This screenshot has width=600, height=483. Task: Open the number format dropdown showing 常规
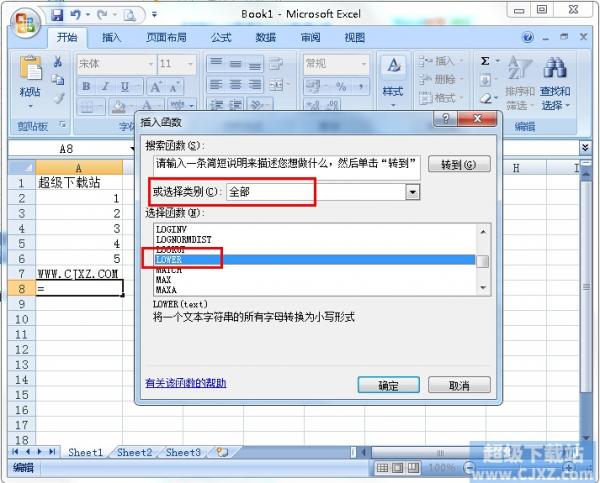click(x=367, y=63)
